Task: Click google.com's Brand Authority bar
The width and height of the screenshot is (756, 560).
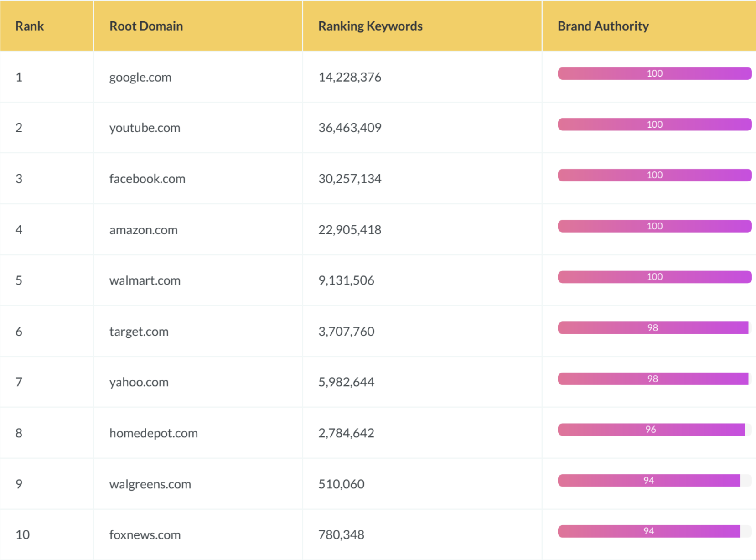Action: 655,73
